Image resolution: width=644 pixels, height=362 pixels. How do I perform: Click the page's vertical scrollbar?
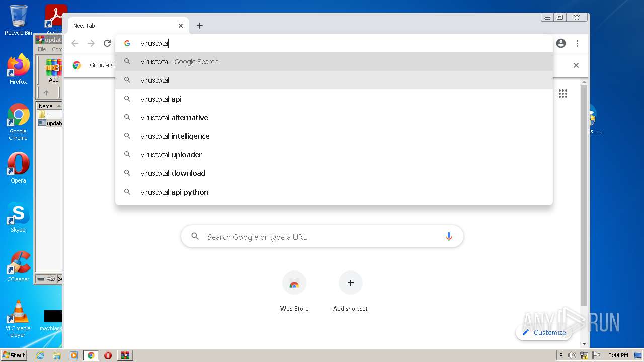(584, 196)
